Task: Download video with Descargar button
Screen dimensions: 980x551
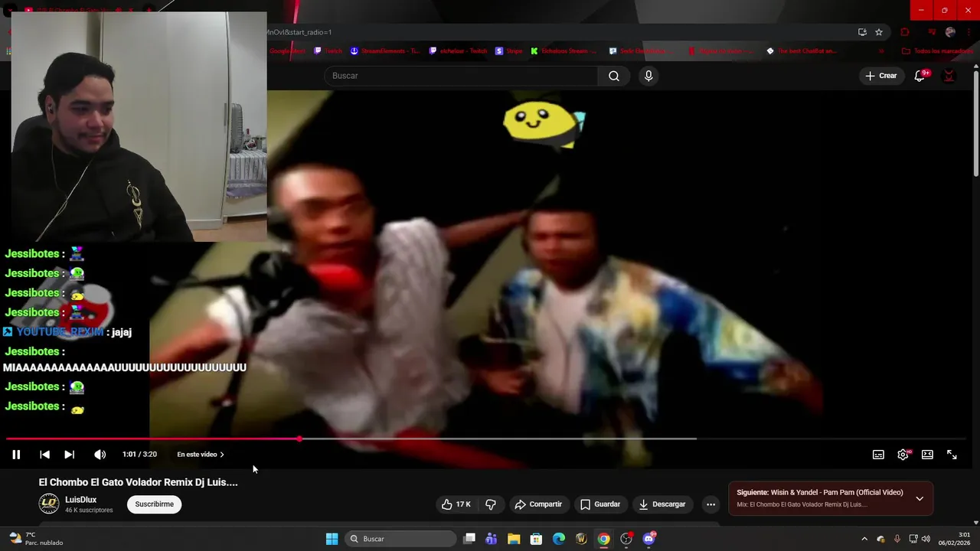Action: coord(662,504)
